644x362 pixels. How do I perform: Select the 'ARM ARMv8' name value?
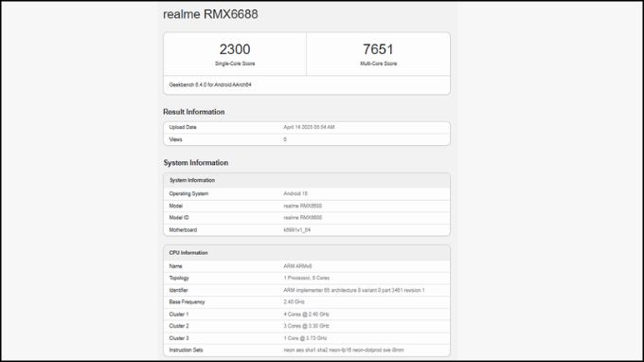click(x=297, y=266)
